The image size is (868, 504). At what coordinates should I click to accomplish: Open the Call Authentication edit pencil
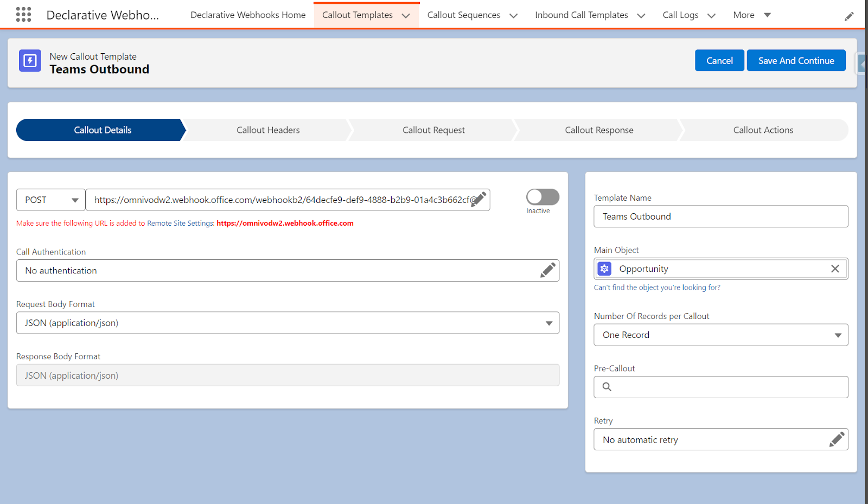548,270
